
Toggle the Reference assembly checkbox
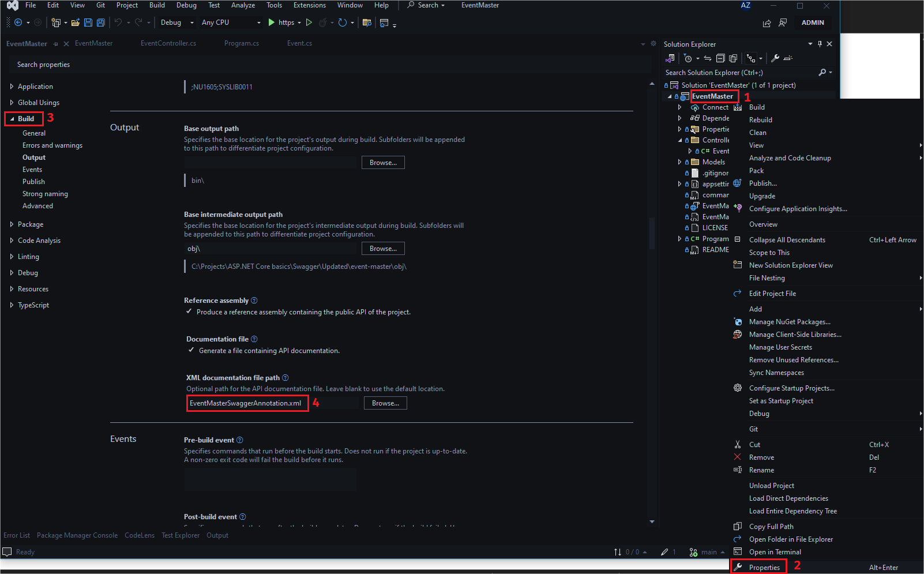[189, 312]
